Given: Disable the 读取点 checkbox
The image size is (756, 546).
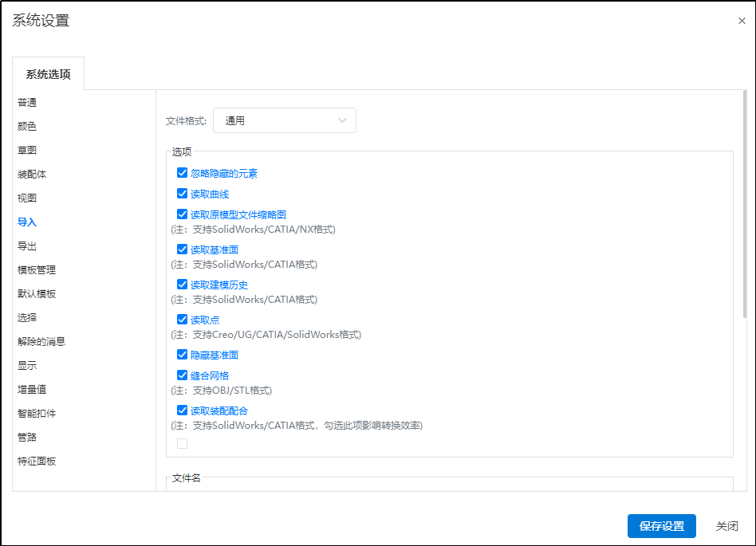Looking at the screenshot, I should click(x=182, y=320).
